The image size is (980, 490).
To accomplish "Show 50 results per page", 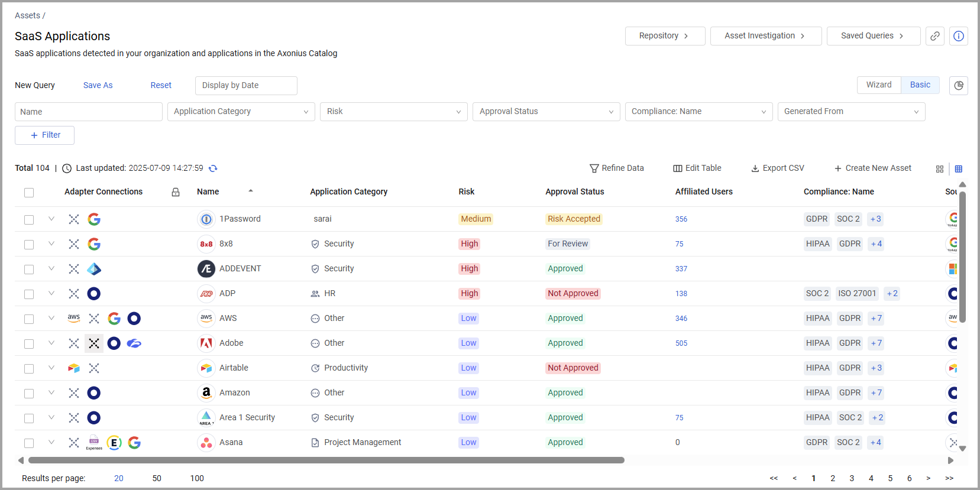I will 157,479.
